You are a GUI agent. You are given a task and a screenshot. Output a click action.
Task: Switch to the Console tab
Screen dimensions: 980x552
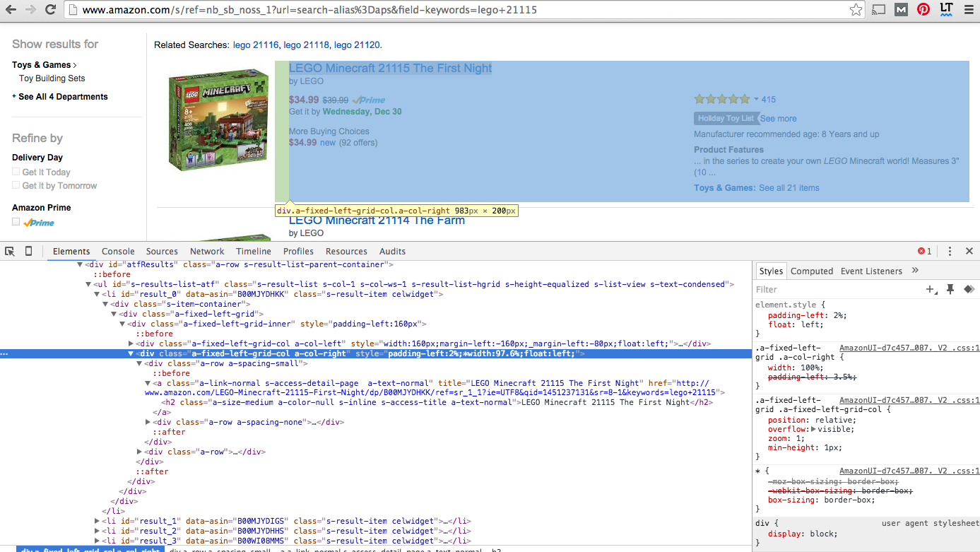[118, 251]
